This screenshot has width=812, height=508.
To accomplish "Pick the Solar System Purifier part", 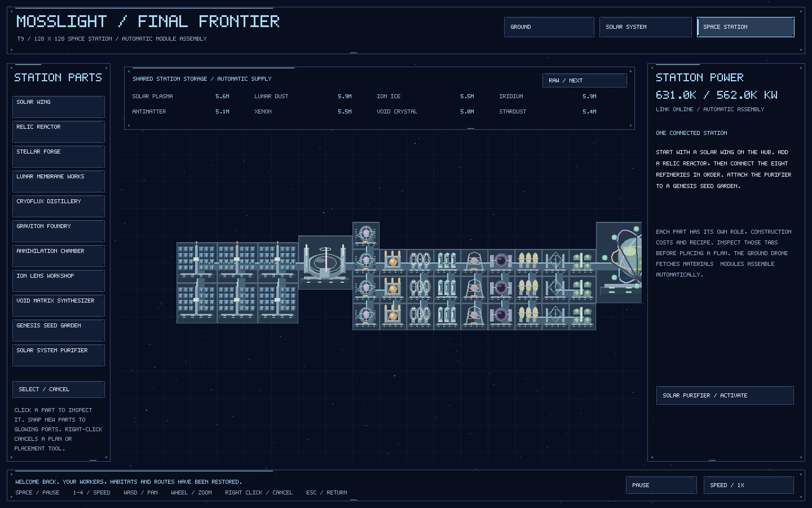I will pyautogui.click(x=59, y=356).
